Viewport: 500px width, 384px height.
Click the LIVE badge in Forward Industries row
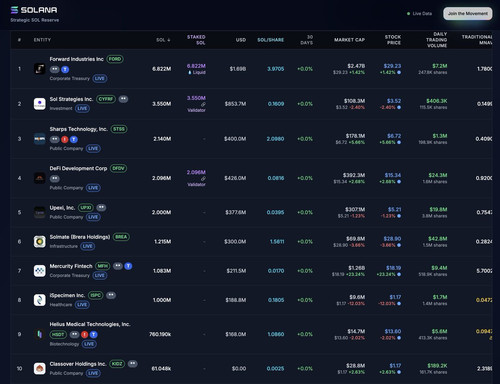click(100, 78)
